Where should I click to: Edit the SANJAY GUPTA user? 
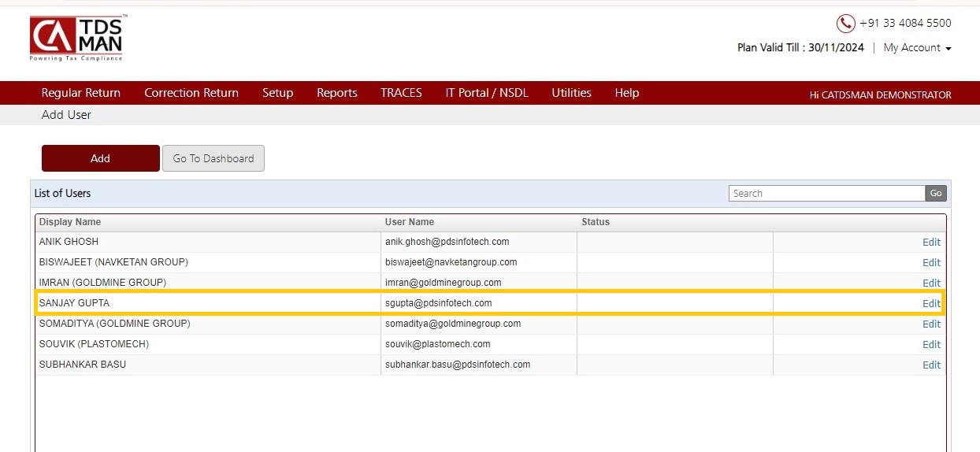(x=931, y=304)
